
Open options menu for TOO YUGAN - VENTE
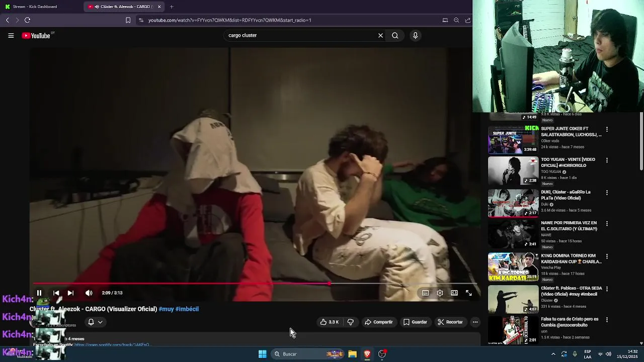607,160
